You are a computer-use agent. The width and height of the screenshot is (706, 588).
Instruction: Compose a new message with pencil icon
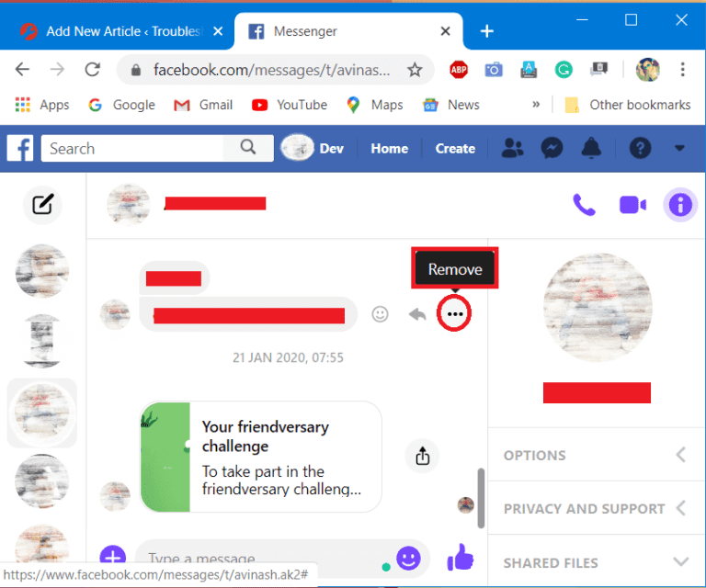(x=43, y=205)
